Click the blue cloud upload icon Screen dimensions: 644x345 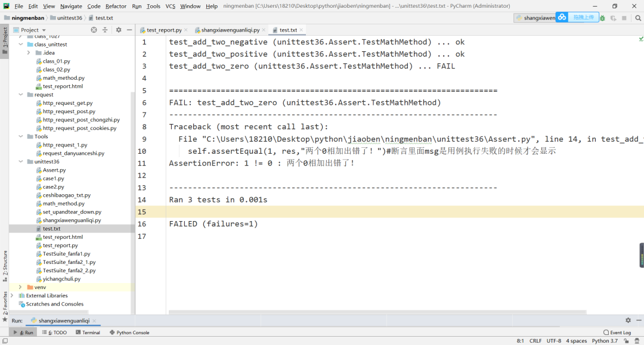click(562, 17)
